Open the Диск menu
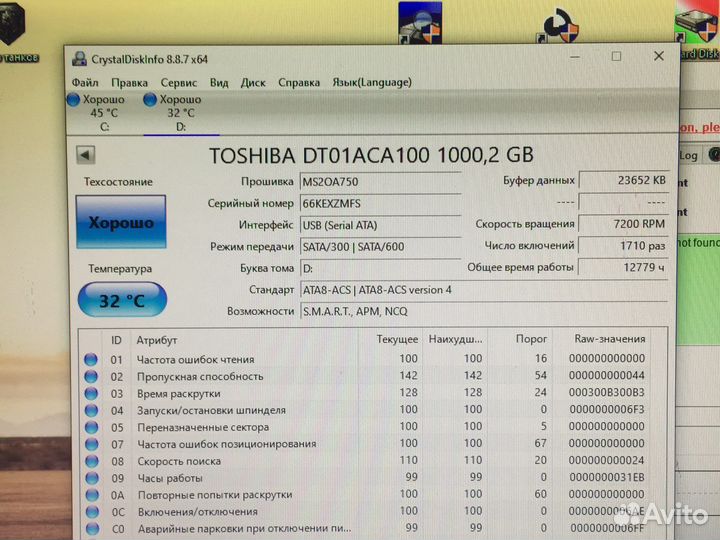The width and height of the screenshot is (720, 540). pos(253,83)
